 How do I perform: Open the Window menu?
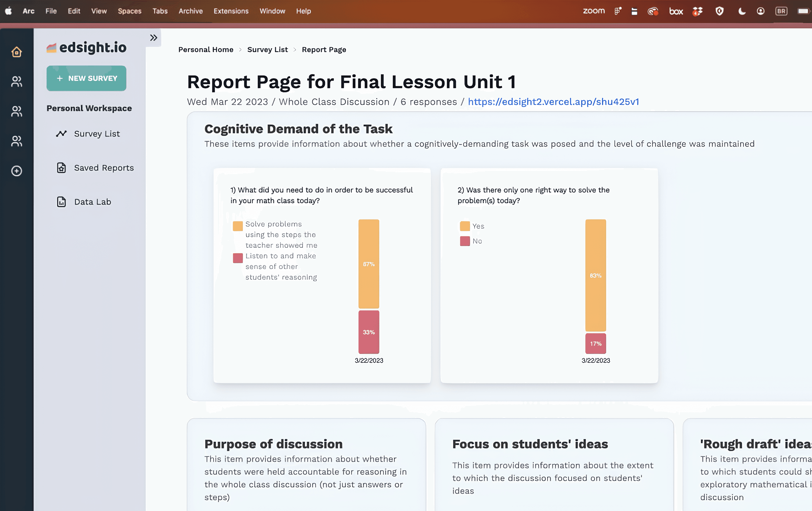click(272, 11)
